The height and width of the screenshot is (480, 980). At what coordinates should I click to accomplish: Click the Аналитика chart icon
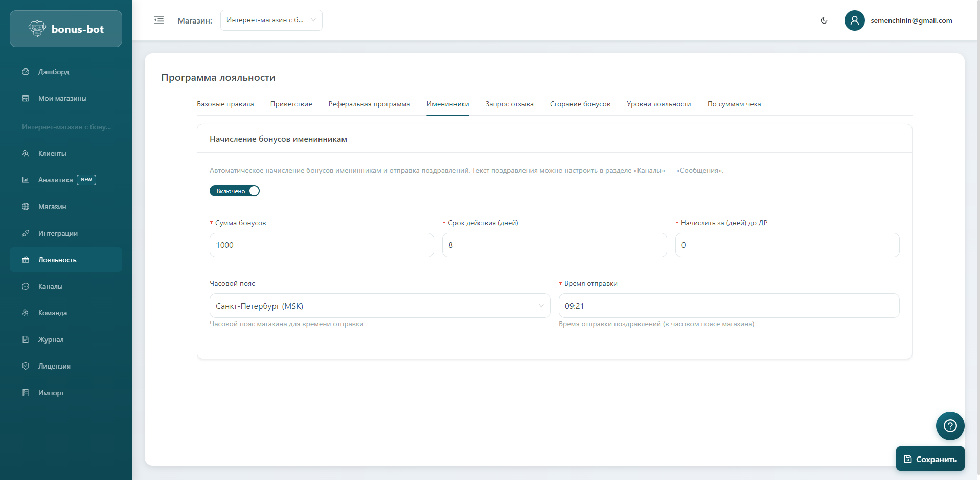(x=26, y=180)
